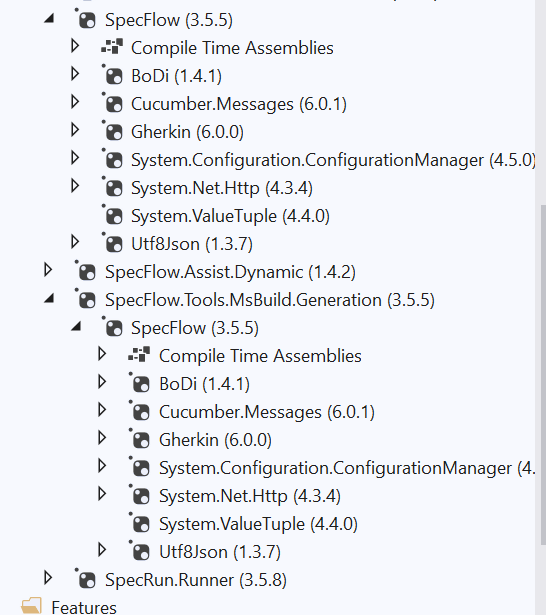Expand System.Configuration.ConfigurationManager (4.5.0) node

click(x=75, y=158)
